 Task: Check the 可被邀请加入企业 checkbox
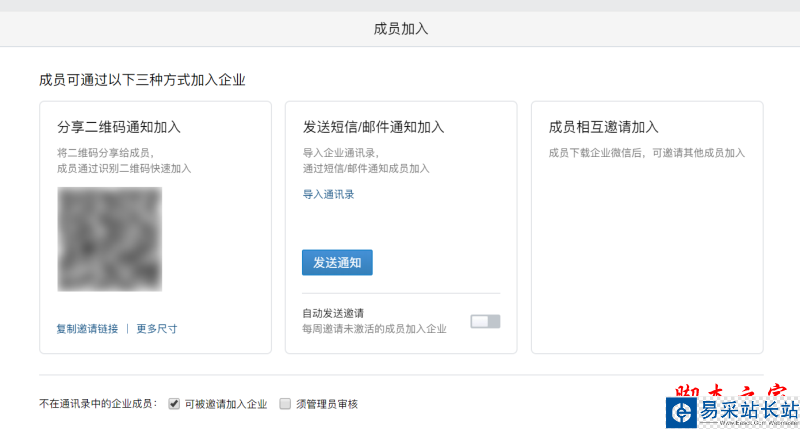[x=174, y=404]
